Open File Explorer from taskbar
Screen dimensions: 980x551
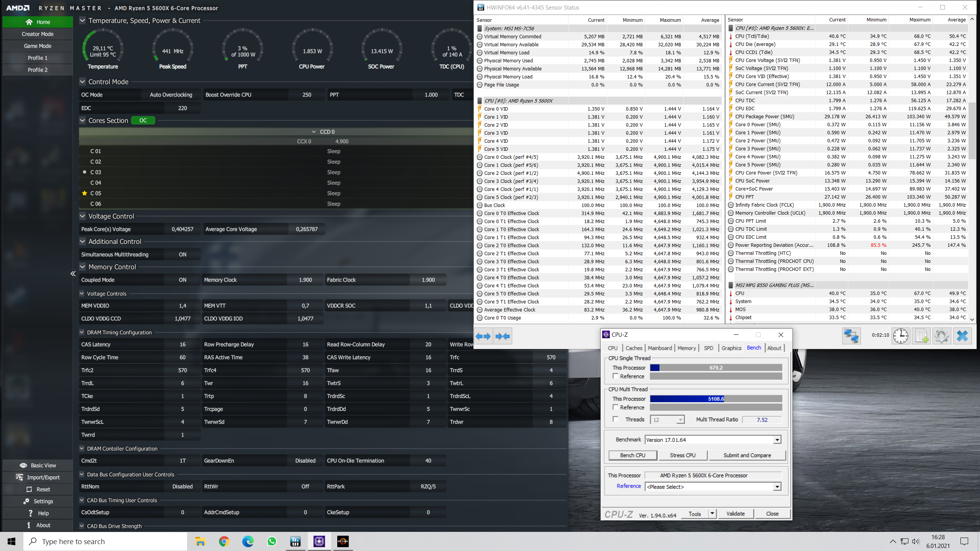coord(200,541)
